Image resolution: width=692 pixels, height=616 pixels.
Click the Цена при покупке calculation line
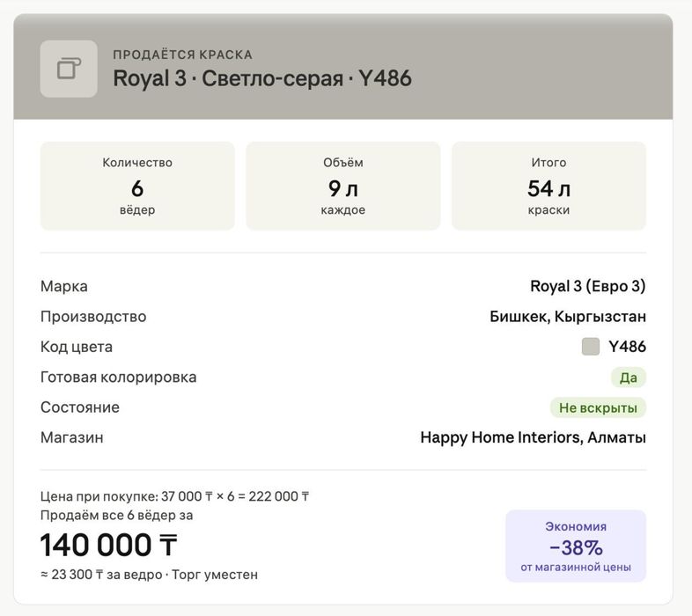[174, 496]
